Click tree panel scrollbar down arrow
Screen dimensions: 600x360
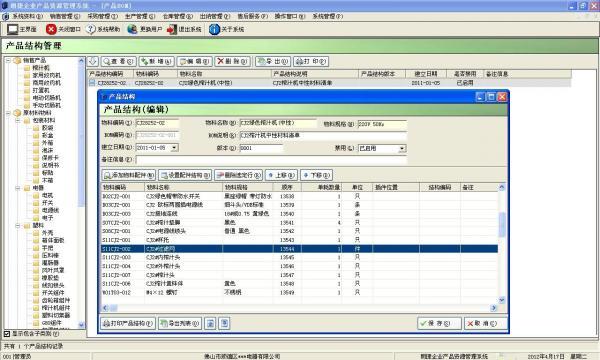point(81,325)
